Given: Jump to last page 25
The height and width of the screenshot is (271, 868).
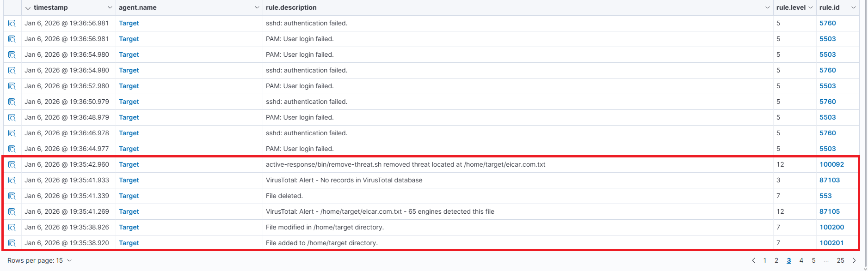Looking at the screenshot, I should 841,260.
